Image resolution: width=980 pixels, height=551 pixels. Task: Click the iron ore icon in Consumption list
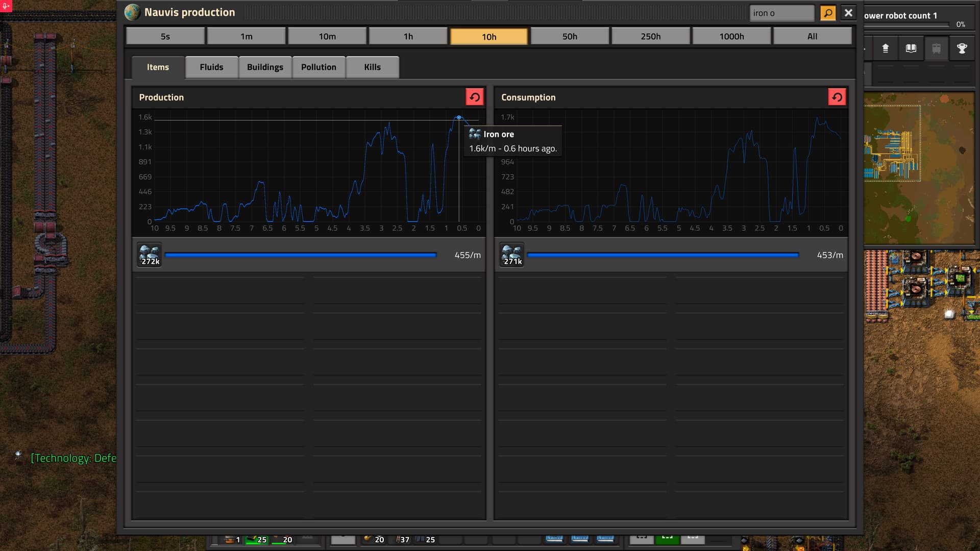coord(512,255)
